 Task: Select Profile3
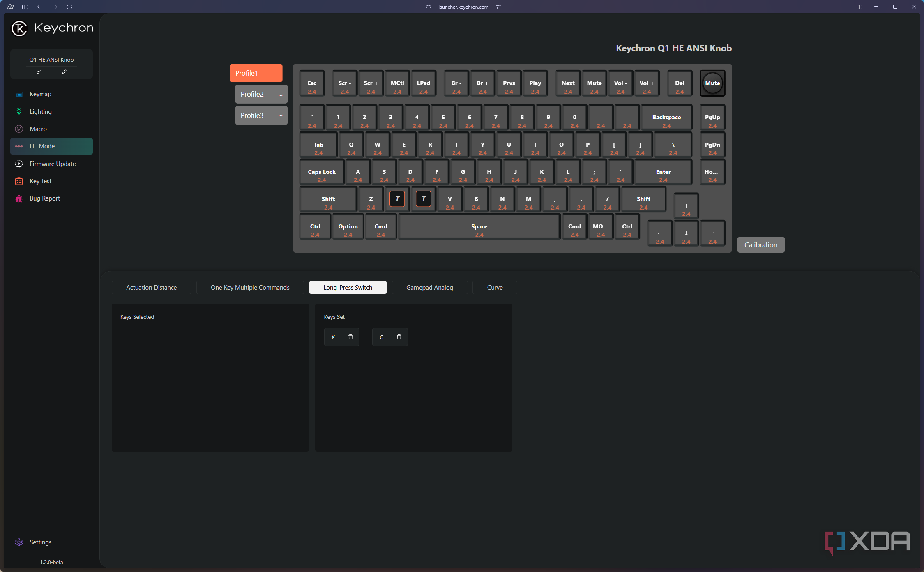(252, 116)
